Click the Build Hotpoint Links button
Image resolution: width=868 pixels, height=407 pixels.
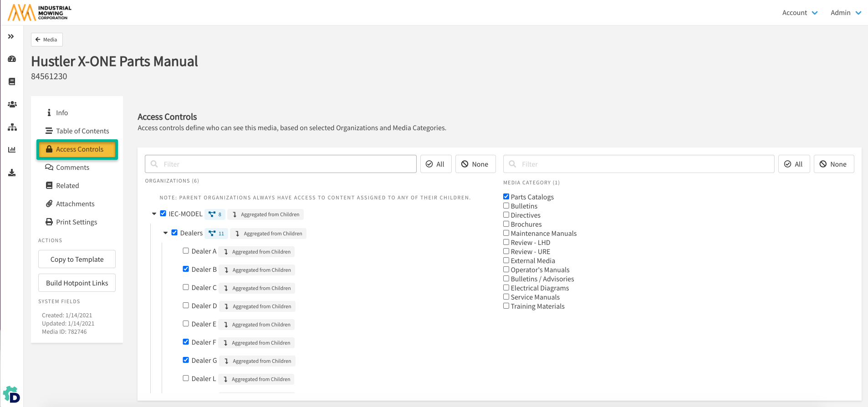tap(77, 283)
